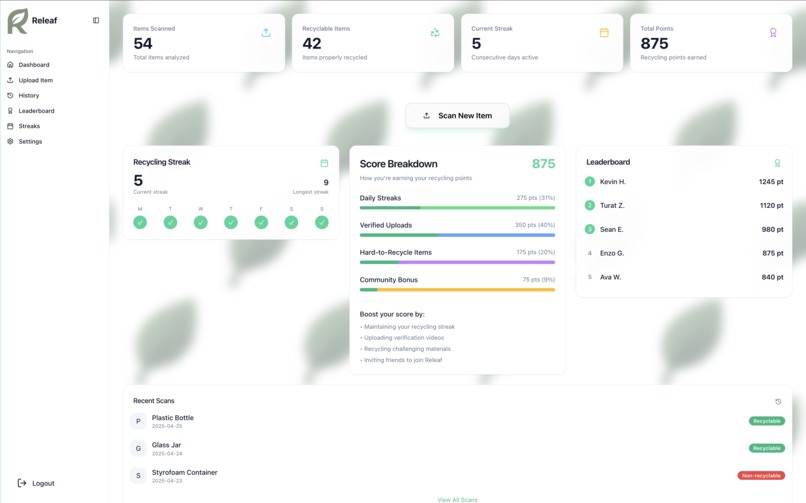Open the Plastic Bottle scan entry

click(x=457, y=421)
